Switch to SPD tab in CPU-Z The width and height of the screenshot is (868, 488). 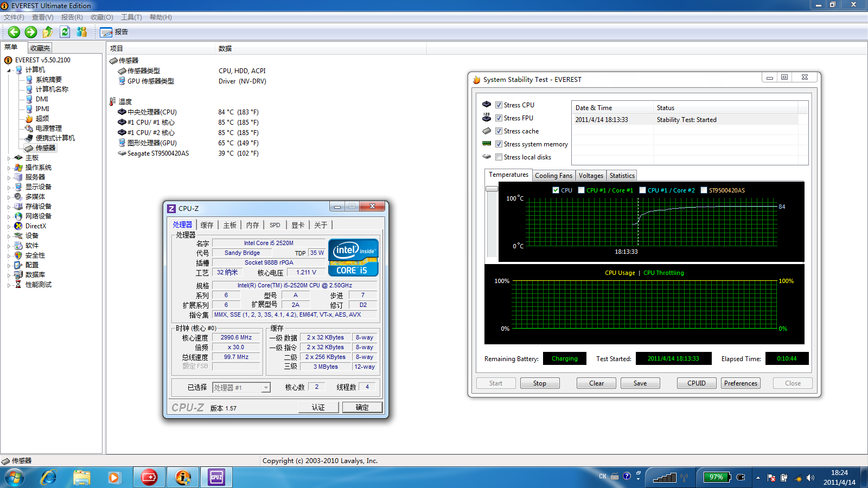click(x=275, y=225)
